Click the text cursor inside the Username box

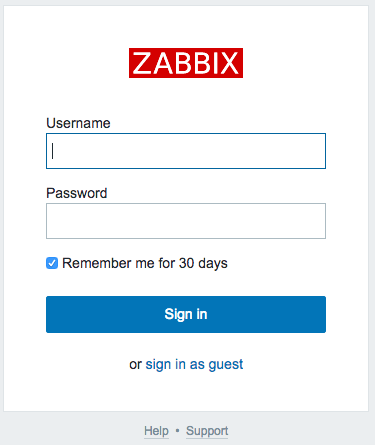tap(53, 151)
